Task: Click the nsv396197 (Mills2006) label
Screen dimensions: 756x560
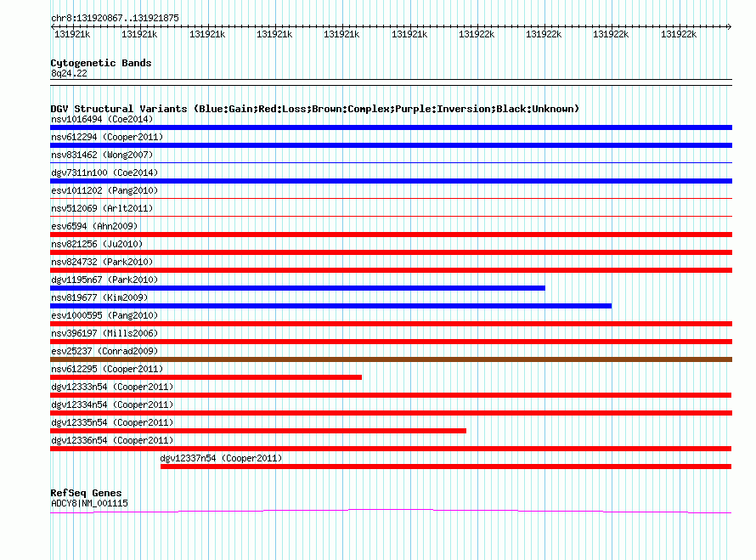Action: 104,333
